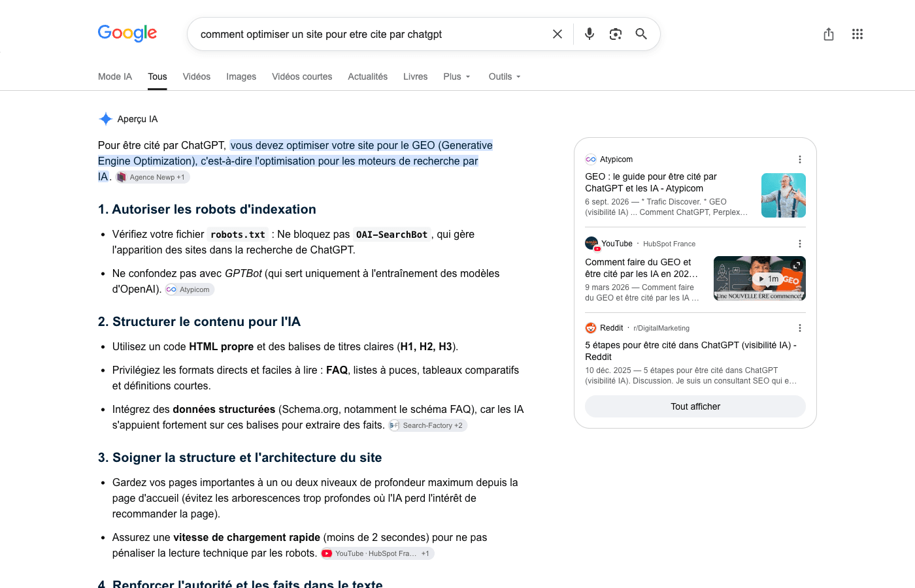The height and width of the screenshot is (588, 915).
Task: Click the highlighted GEO summary sentence
Action: coord(295,161)
